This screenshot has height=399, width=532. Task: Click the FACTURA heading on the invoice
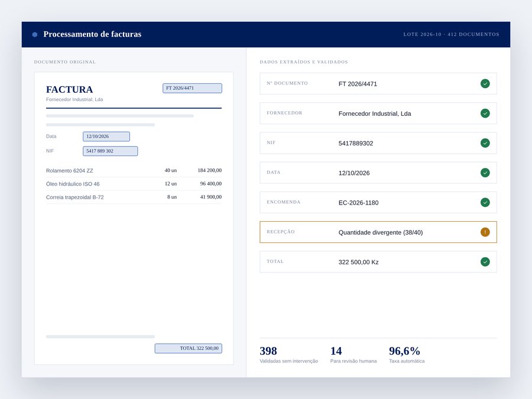tap(70, 89)
